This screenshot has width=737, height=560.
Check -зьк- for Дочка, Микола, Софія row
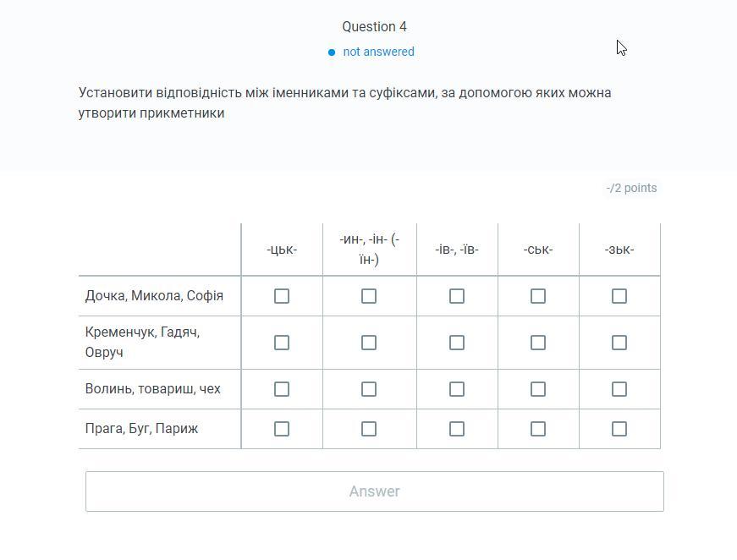[x=619, y=296]
